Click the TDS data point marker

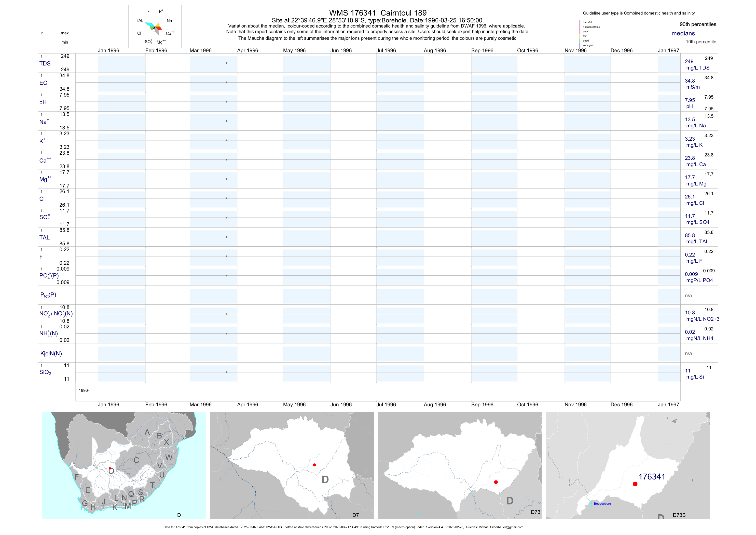pyautogui.click(x=227, y=63)
